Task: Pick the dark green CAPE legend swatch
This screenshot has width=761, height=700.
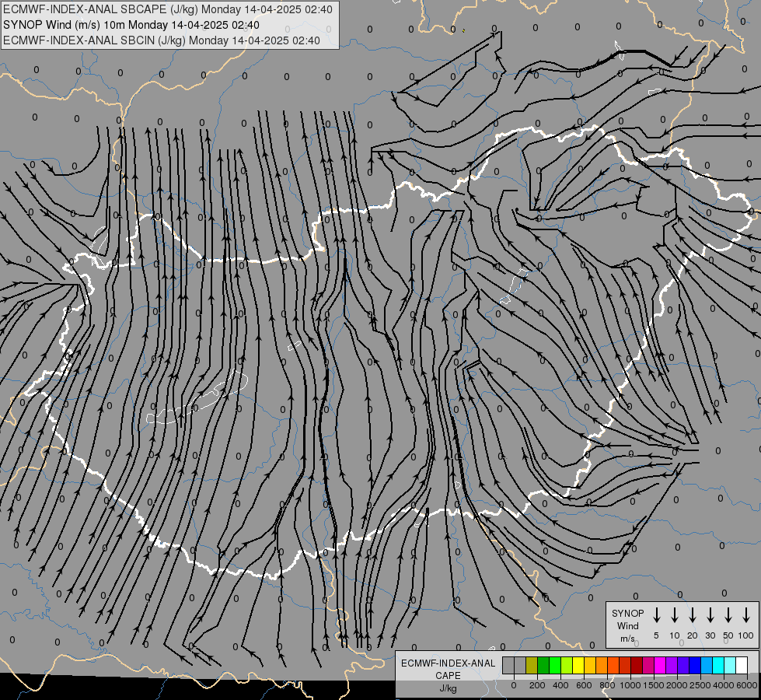Action: pos(543,665)
